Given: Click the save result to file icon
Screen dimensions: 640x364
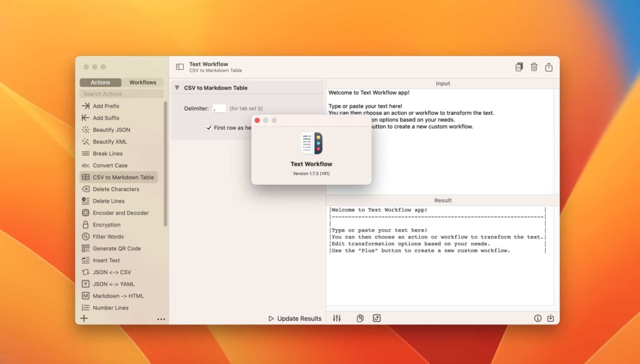Looking at the screenshot, I should pyautogui.click(x=551, y=318).
